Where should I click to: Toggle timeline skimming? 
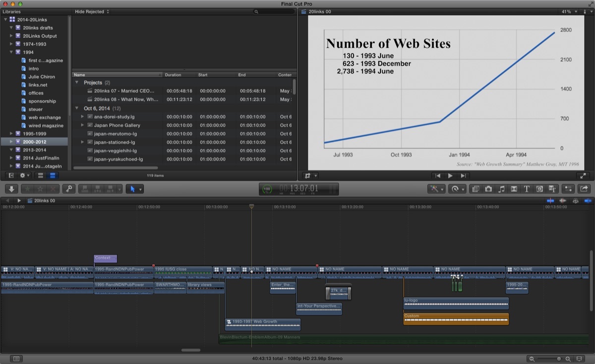click(550, 200)
